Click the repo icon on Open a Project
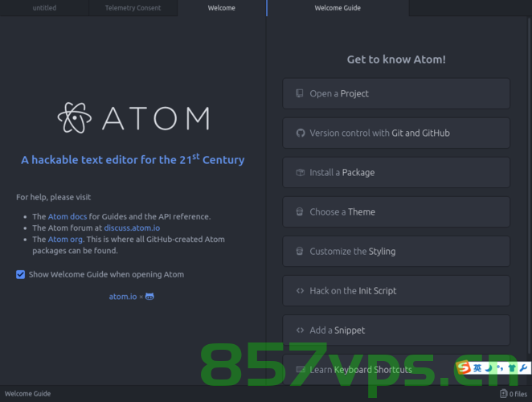532x402 pixels. (x=300, y=93)
